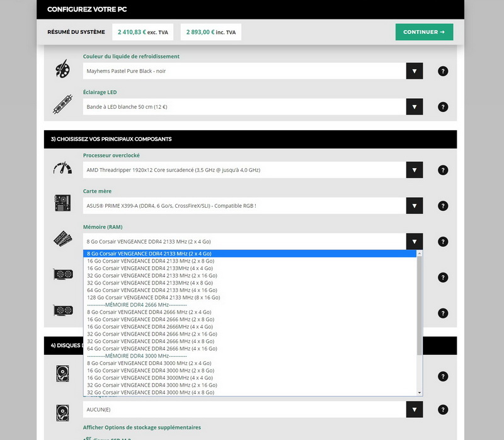This screenshot has height=440, width=504.
Task: Expand the AUCUN(E) disk dropdown
Action: point(415,410)
